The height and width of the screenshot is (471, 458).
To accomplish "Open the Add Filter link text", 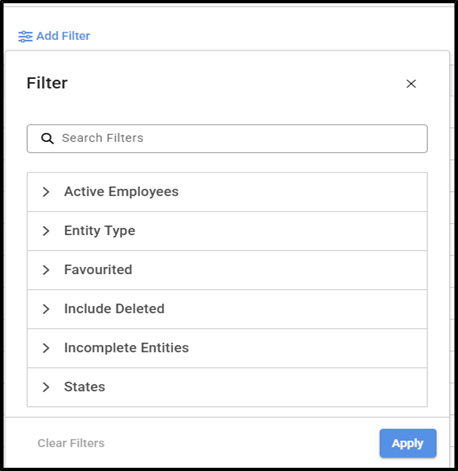I will (63, 36).
